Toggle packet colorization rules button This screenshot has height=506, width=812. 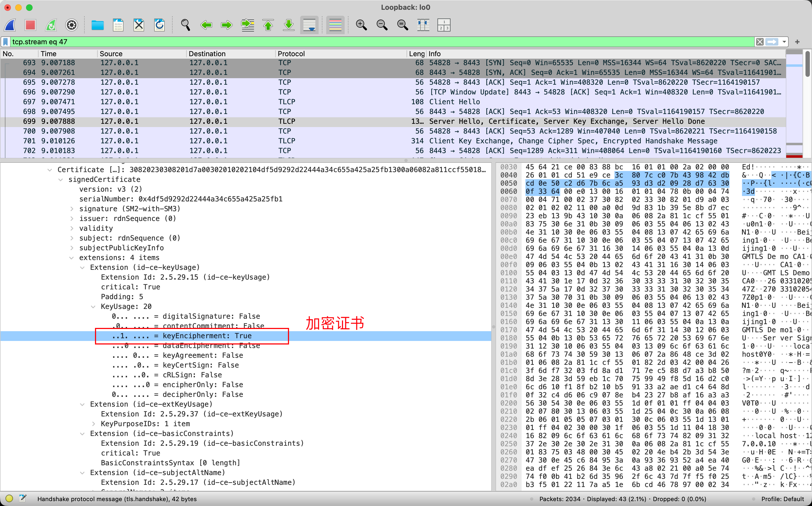(335, 25)
